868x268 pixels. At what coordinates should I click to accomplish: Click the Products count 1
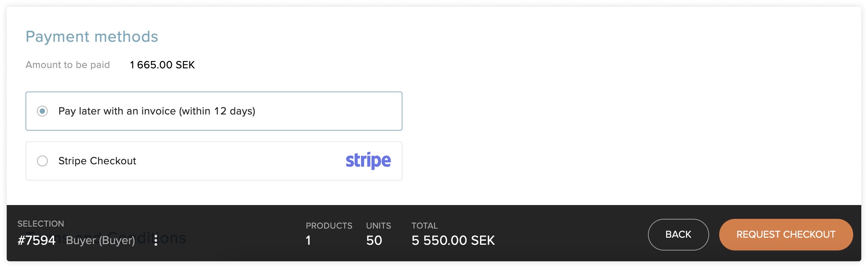pyautogui.click(x=308, y=240)
